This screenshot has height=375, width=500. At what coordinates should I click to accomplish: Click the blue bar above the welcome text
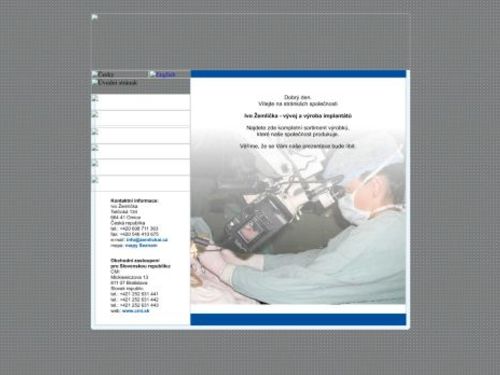(x=298, y=74)
